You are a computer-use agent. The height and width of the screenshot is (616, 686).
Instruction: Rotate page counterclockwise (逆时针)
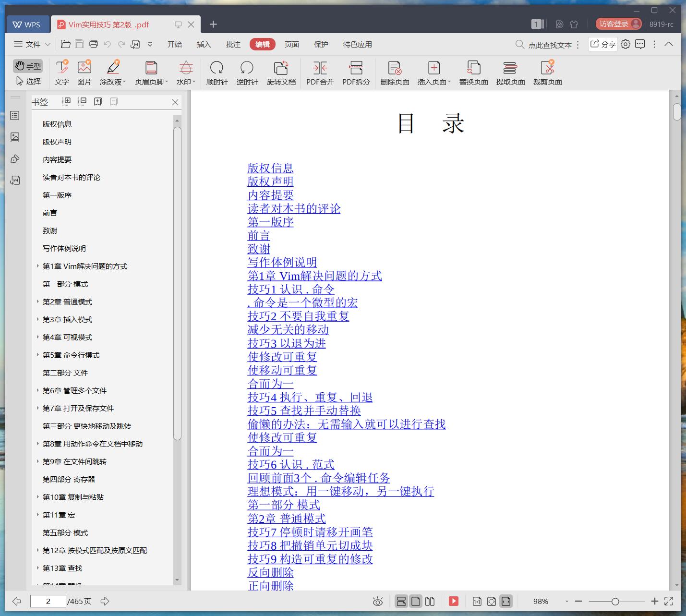point(247,73)
